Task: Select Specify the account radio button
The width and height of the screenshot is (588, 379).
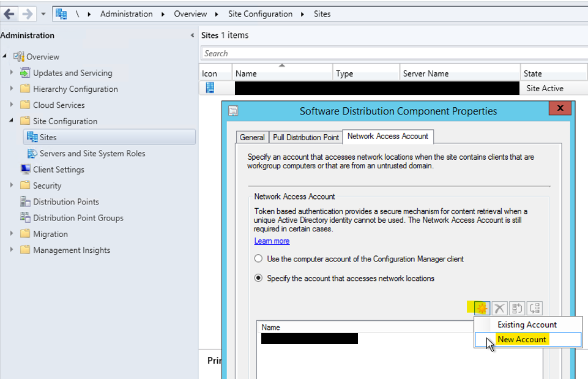Action: (258, 278)
